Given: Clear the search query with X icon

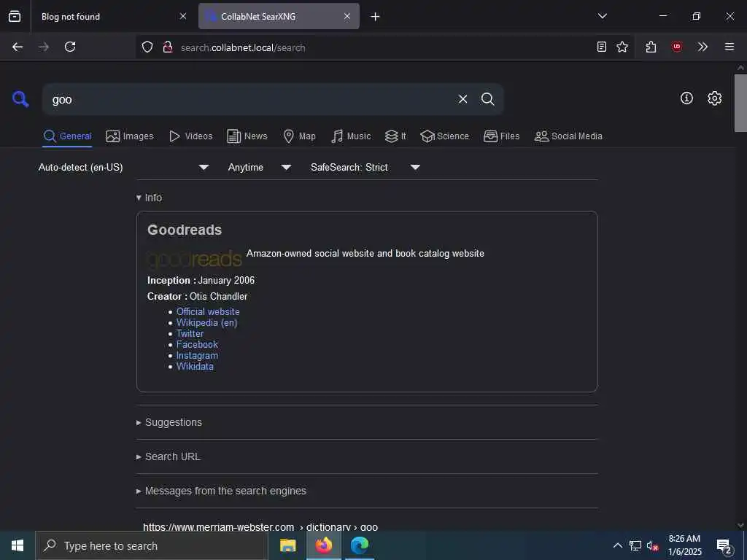Looking at the screenshot, I should 462,99.
